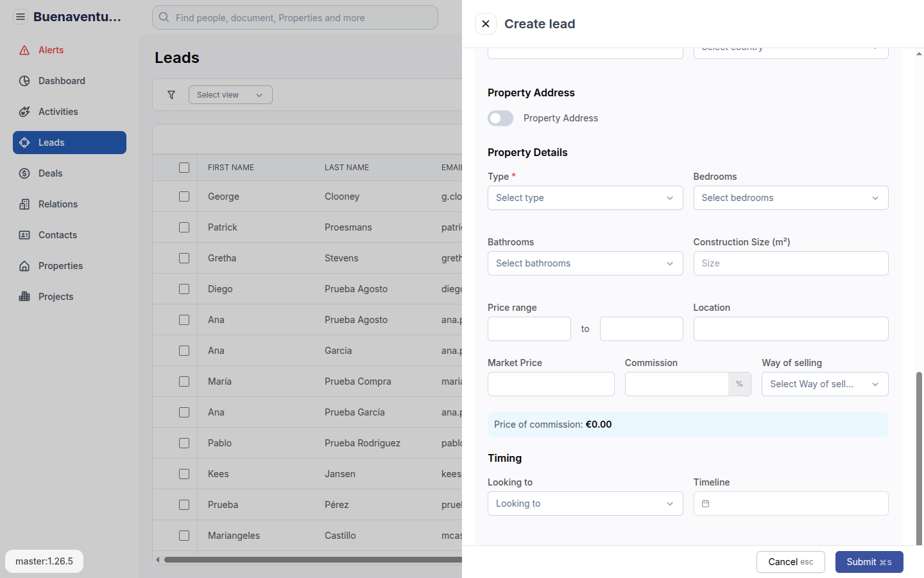This screenshot has height=578, width=924.
Task: Open Deals in the sidebar
Action: pos(69,173)
